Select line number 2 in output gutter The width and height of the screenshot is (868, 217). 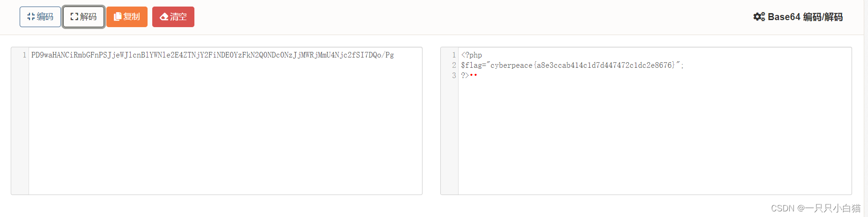click(454, 65)
